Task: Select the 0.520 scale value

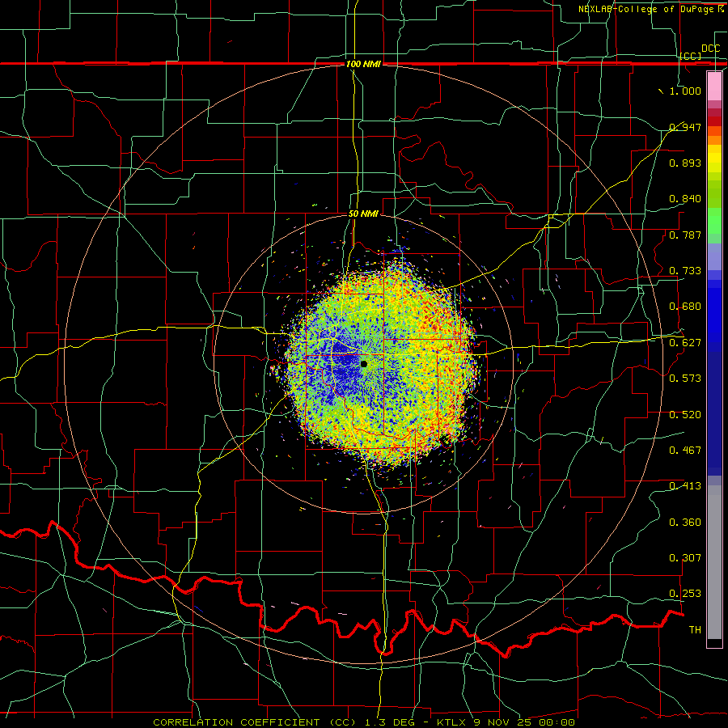Action: [x=685, y=415]
